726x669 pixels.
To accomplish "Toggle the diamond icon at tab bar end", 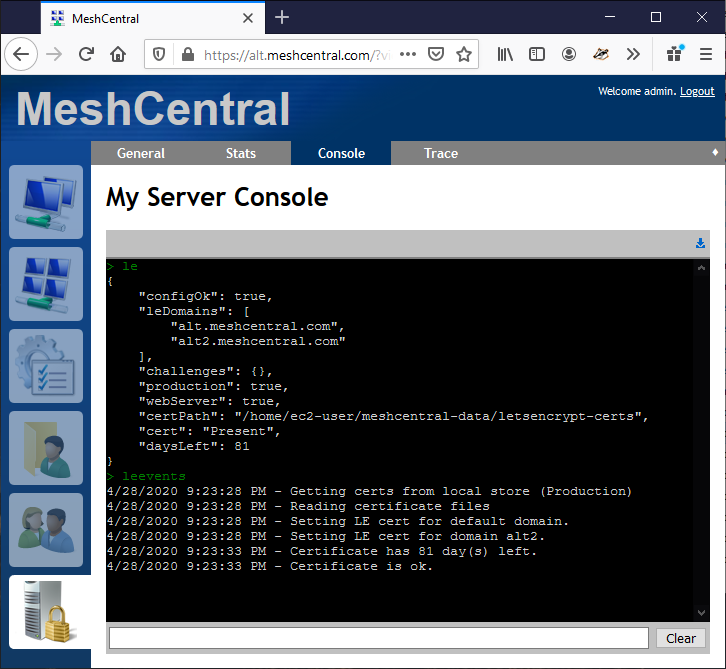I will tap(715, 152).
